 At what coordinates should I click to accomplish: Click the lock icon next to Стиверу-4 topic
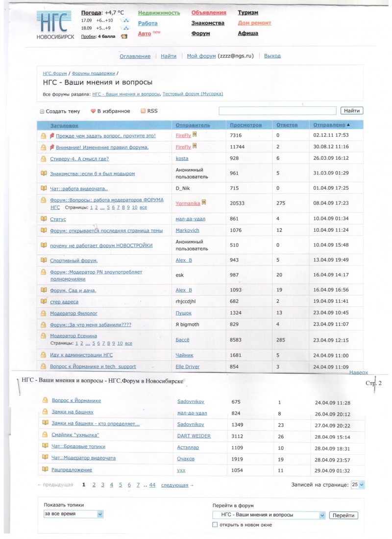[43, 159]
